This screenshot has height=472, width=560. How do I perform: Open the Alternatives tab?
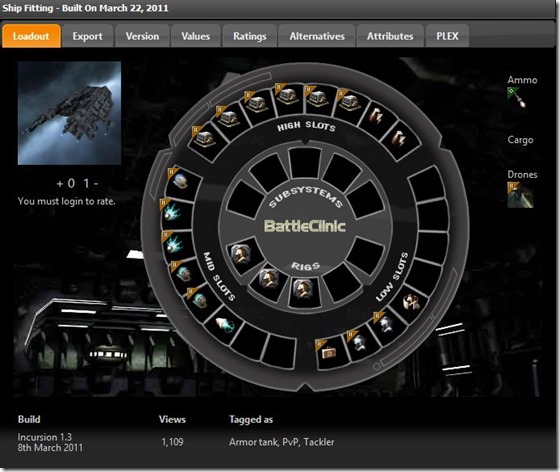317,36
